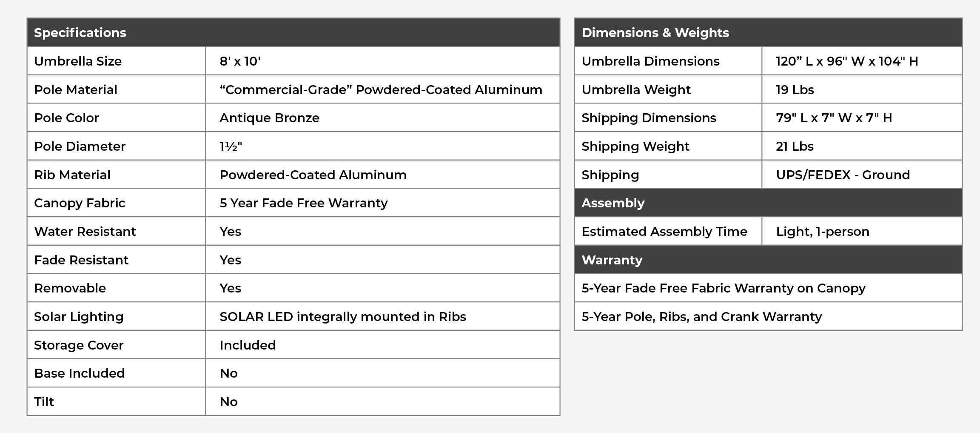Click the Pole Material aluminum description
Image resolution: width=980 pixels, height=433 pixels.
pyautogui.click(x=381, y=90)
